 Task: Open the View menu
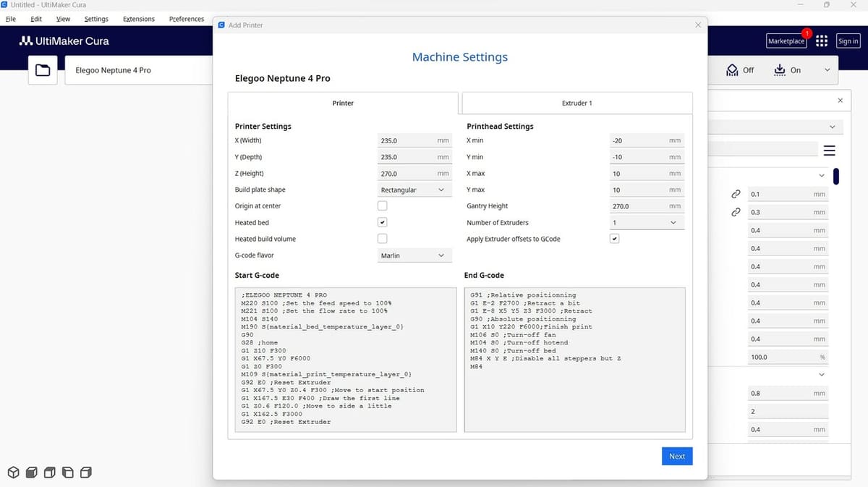click(x=63, y=19)
